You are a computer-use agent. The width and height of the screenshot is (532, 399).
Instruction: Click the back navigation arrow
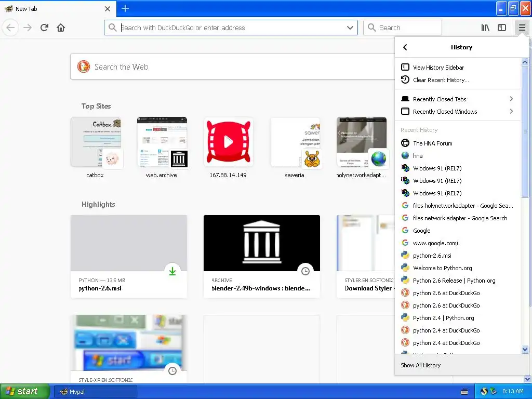tap(10, 28)
